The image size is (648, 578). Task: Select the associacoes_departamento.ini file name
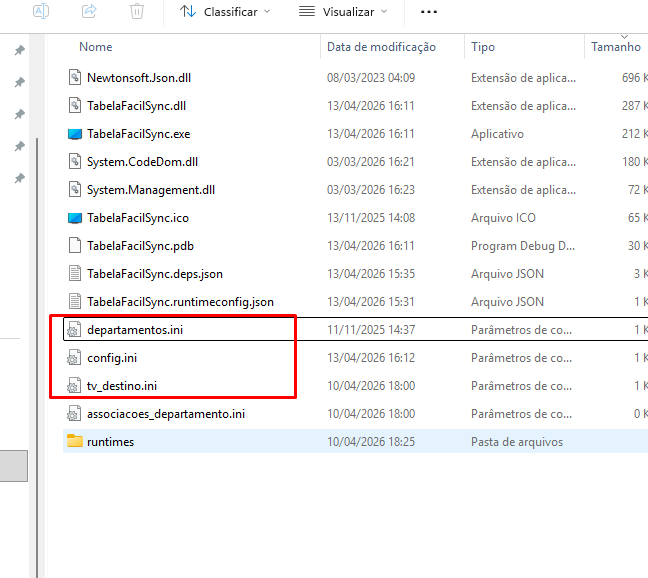[x=166, y=414]
